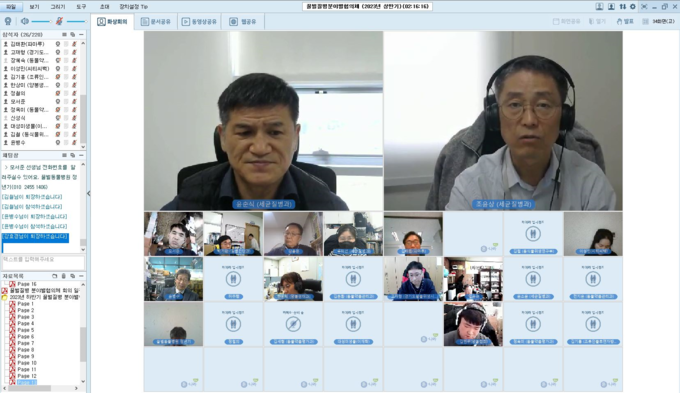Click the full screen icon in title bar

[x=644, y=7]
